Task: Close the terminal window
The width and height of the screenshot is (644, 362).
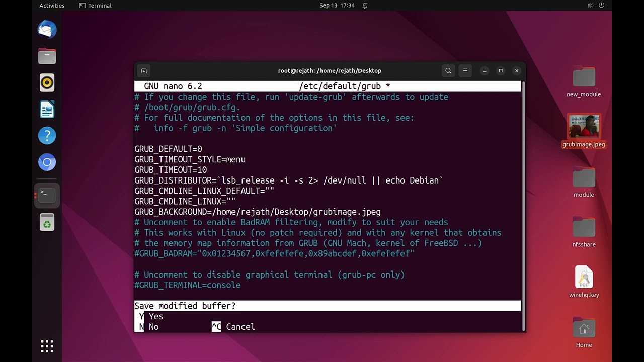Action: coord(517,71)
